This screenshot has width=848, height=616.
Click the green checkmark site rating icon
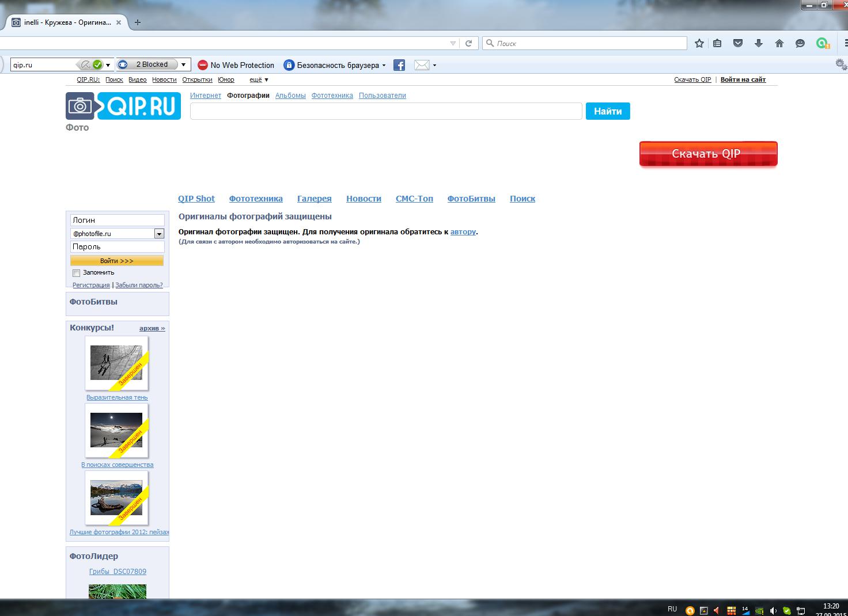click(97, 64)
